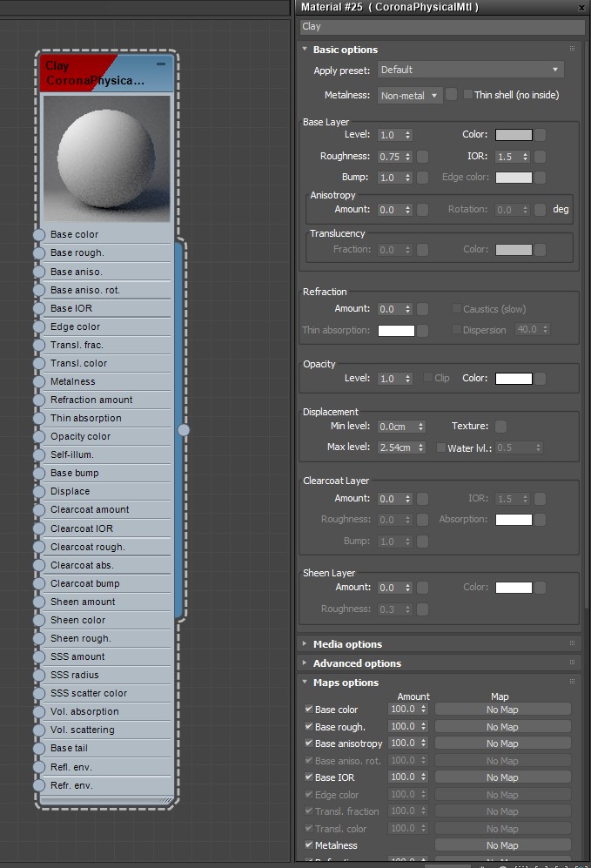The image size is (591, 868).
Task: Click the Displacement Max level spinner arrows
Action: (421, 447)
